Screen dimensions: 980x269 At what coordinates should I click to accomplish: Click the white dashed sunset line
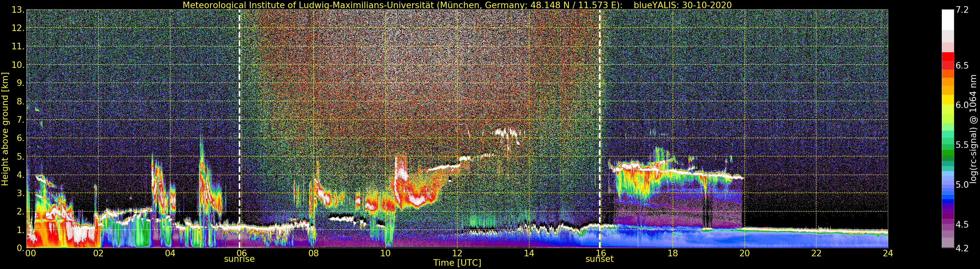(600, 129)
